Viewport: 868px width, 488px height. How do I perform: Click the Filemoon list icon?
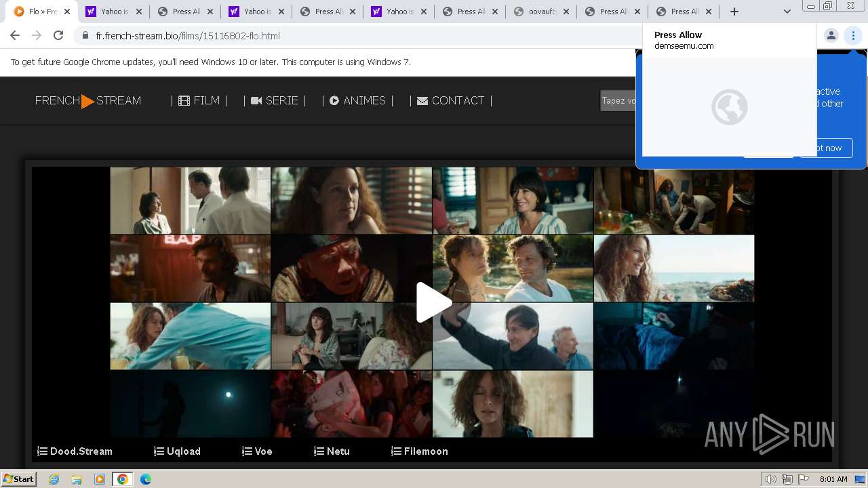point(396,451)
